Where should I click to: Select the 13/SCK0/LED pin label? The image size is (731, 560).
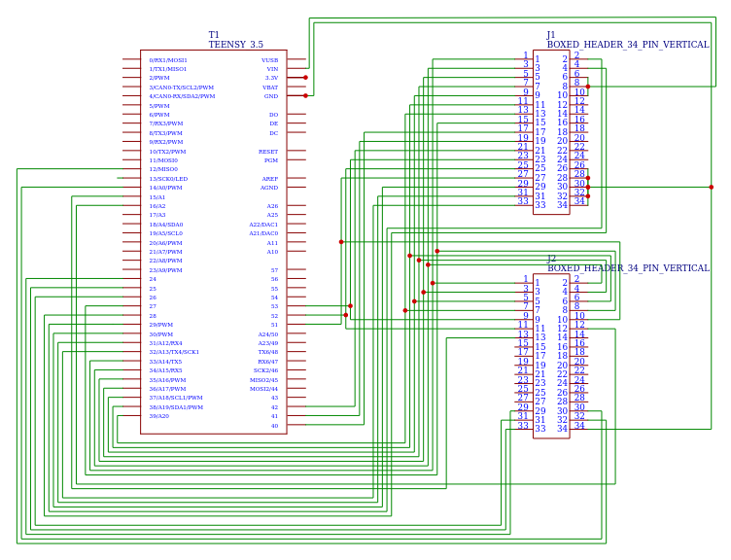click(x=168, y=179)
